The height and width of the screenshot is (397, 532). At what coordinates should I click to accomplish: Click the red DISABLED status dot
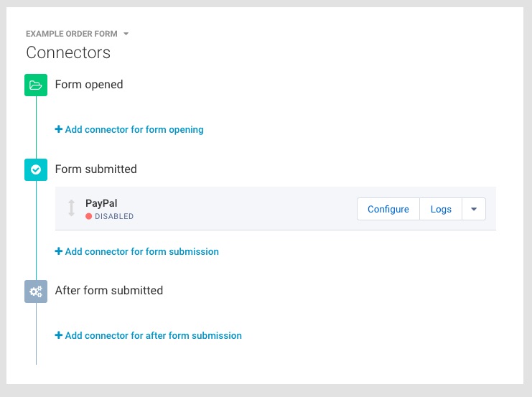coord(88,216)
